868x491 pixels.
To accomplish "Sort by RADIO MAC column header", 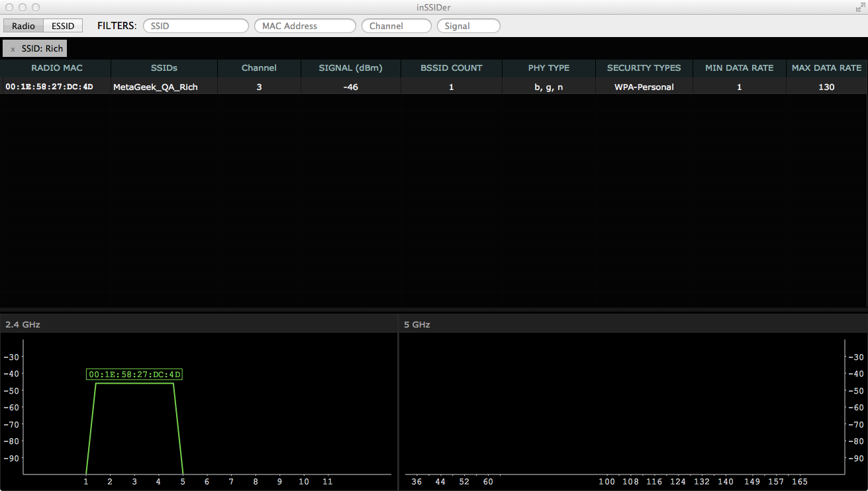I will click(56, 67).
